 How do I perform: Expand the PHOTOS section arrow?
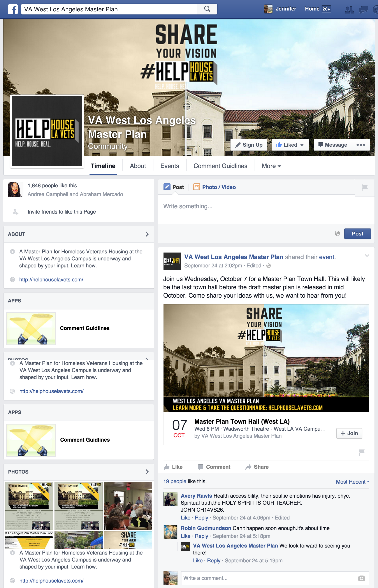point(147,472)
